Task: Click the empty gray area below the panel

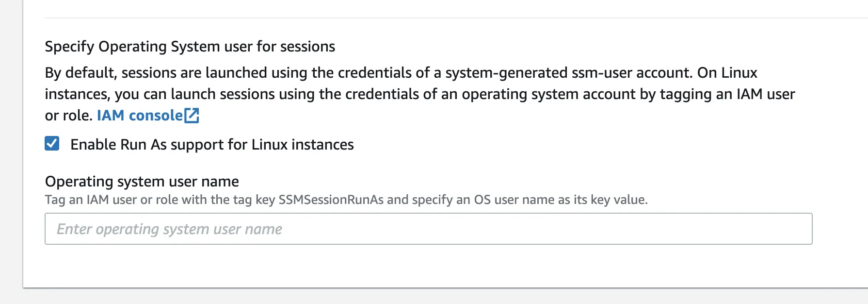Action: point(436,296)
